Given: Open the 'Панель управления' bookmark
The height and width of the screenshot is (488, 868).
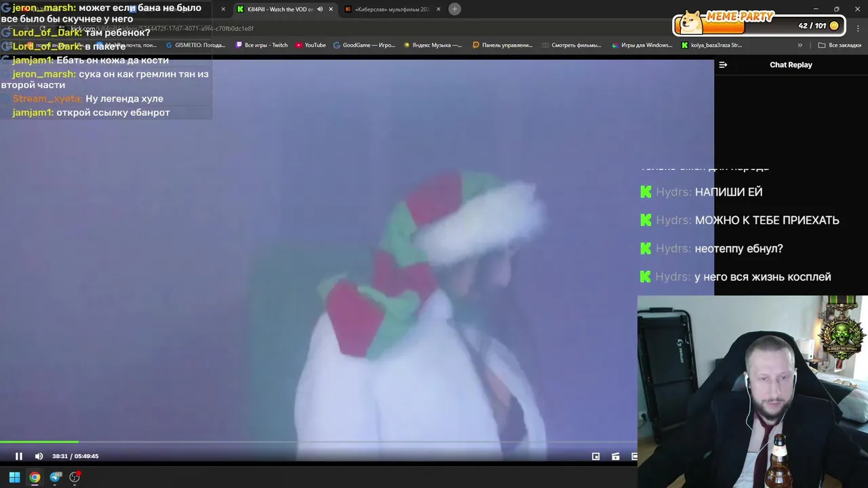Looking at the screenshot, I should (x=502, y=45).
